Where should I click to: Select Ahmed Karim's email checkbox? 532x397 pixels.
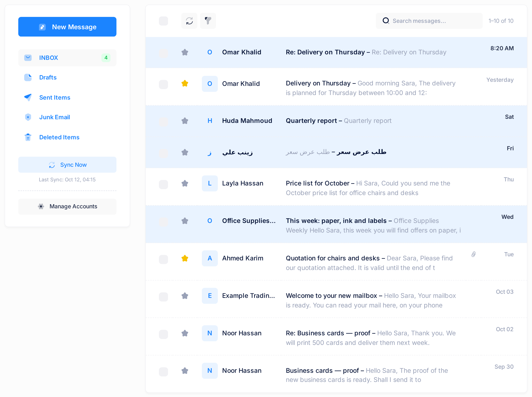click(x=163, y=259)
